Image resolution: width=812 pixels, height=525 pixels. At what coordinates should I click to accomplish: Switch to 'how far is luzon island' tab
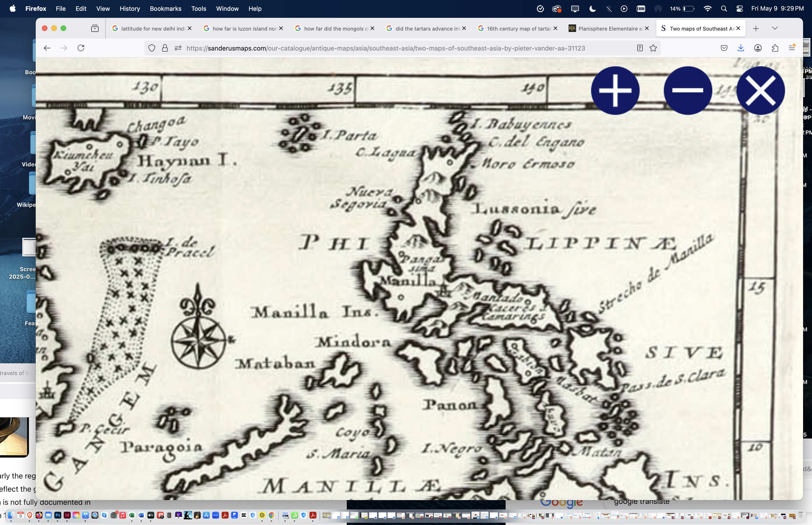[244, 28]
